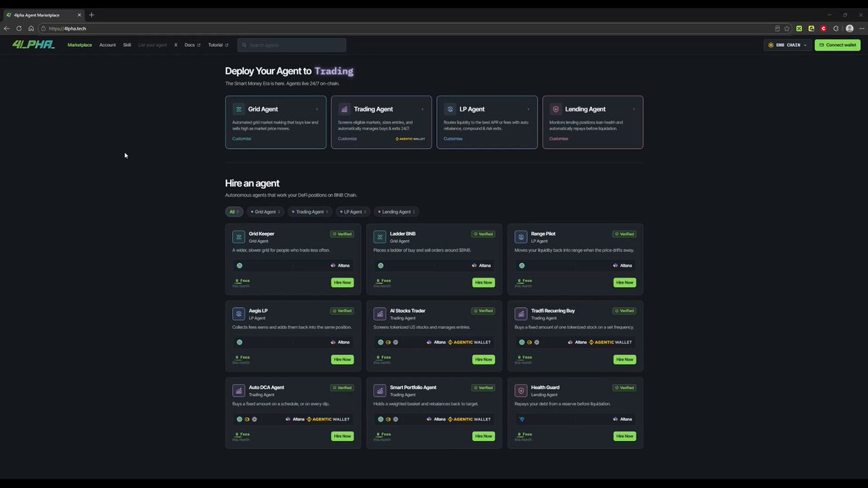Filter agents by the Trading Agent pill
The width and height of the screenshot is (868, 488).
(x=310, y=212)
